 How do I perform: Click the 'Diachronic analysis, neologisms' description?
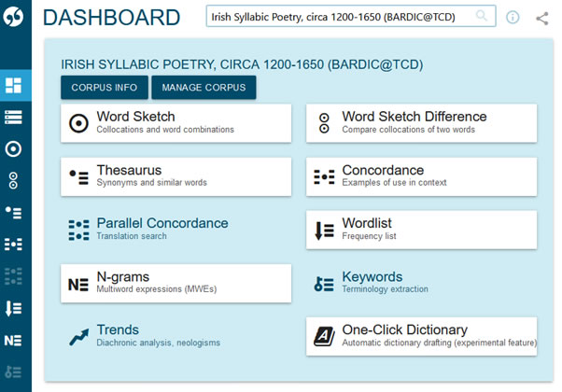(x=159, y=343)
